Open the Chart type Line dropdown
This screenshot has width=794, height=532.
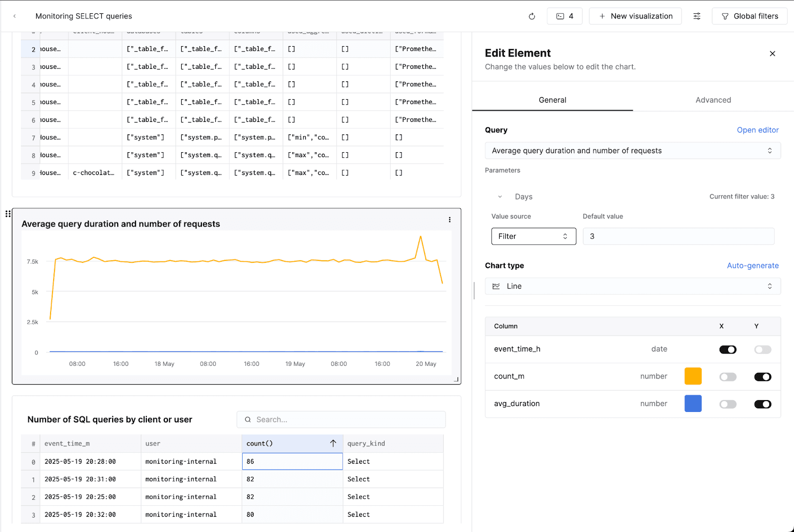tap(632, 286)
